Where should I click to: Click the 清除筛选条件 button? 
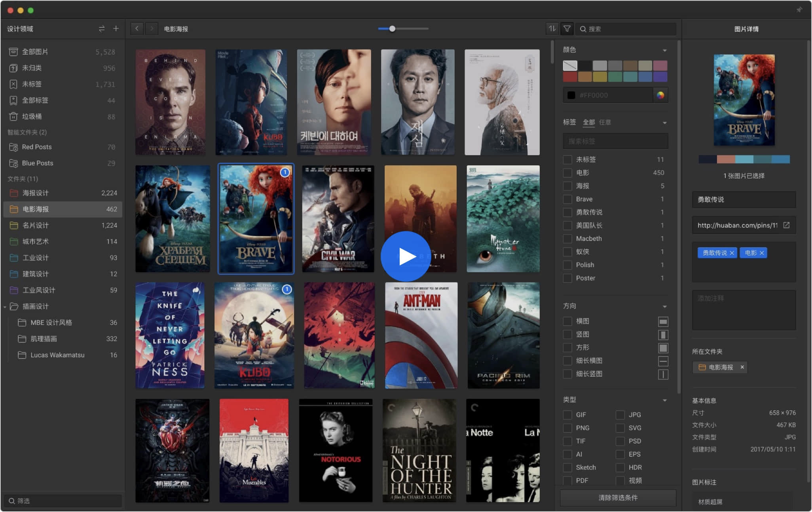tap(618, 498)
